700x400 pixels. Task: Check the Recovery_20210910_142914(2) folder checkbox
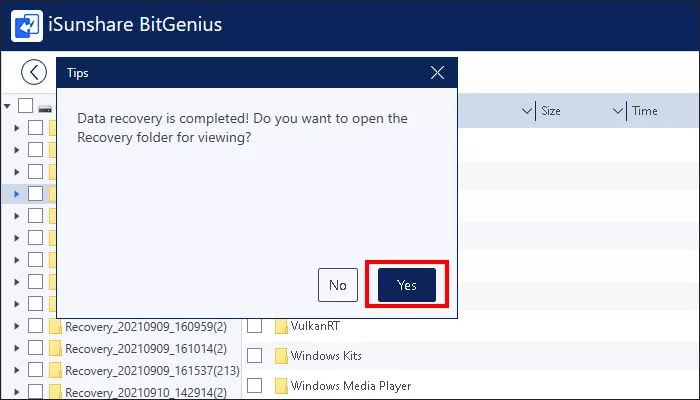(x=35, y=392)
